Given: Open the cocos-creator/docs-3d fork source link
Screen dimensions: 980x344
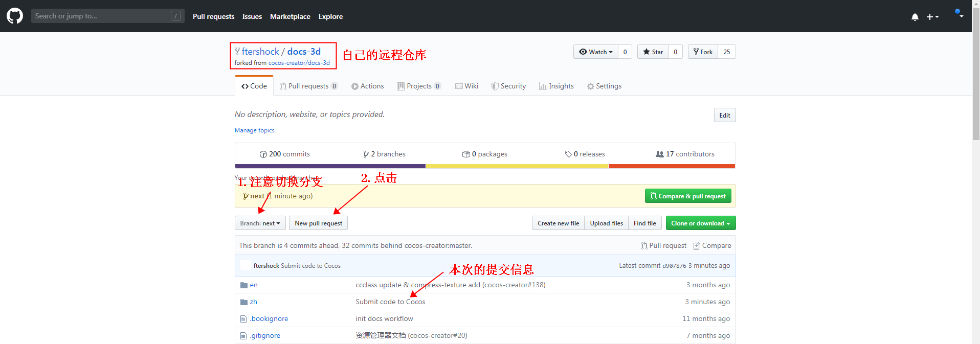Looking at the screenshot, I should click(299, 63).
